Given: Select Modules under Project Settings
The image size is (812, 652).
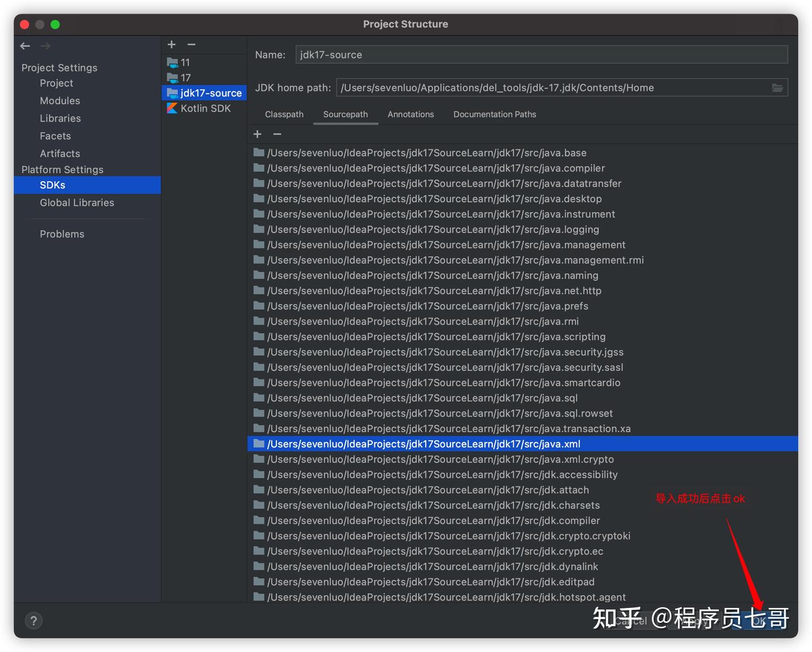Looking at the screenshot, I should 60,100.
